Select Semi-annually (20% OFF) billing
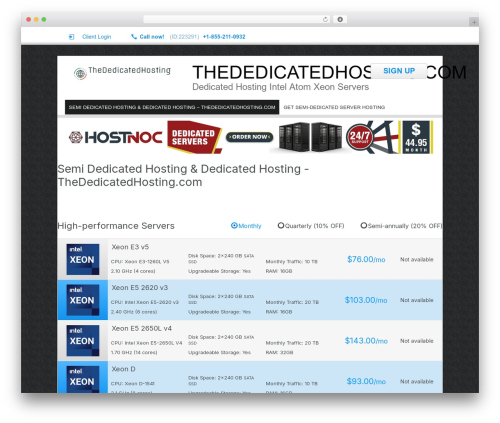Screen dimensions: 500x423 pyautogui.click(x=401, y=226)
